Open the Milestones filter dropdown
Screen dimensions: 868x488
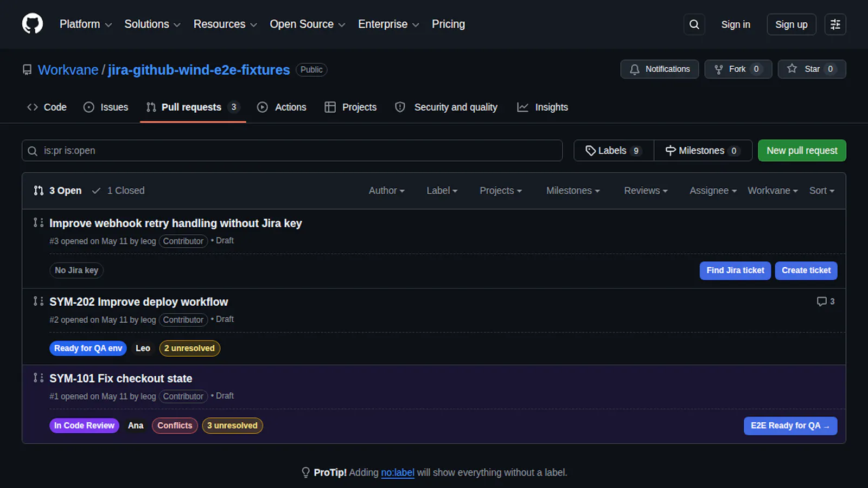[x=573, y=191]
